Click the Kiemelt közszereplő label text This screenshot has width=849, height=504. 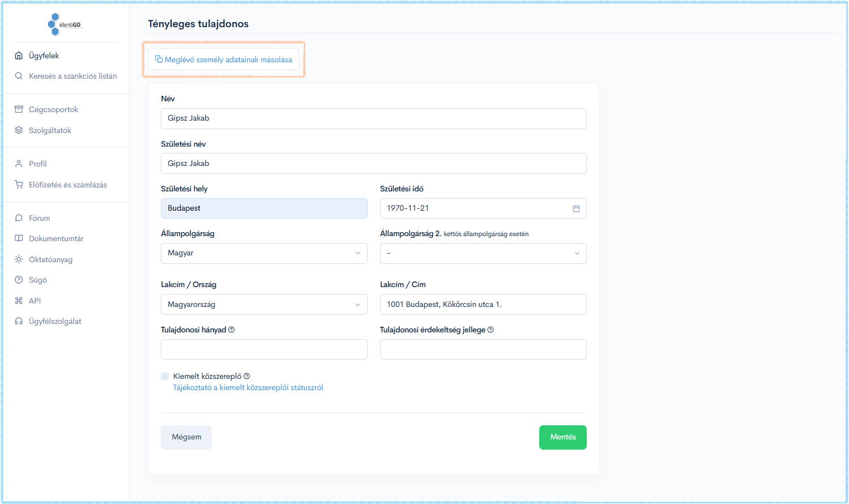click(207, 376)
